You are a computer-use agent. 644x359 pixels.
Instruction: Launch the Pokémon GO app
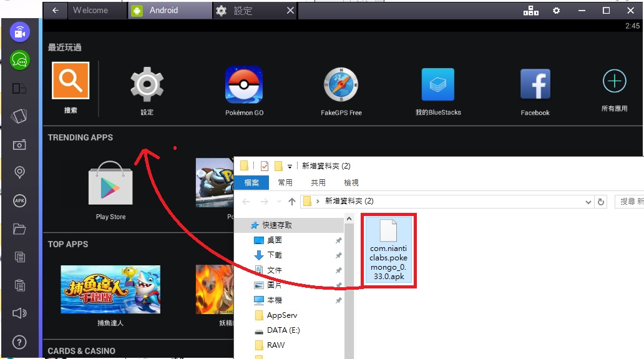tap(244, 85)
